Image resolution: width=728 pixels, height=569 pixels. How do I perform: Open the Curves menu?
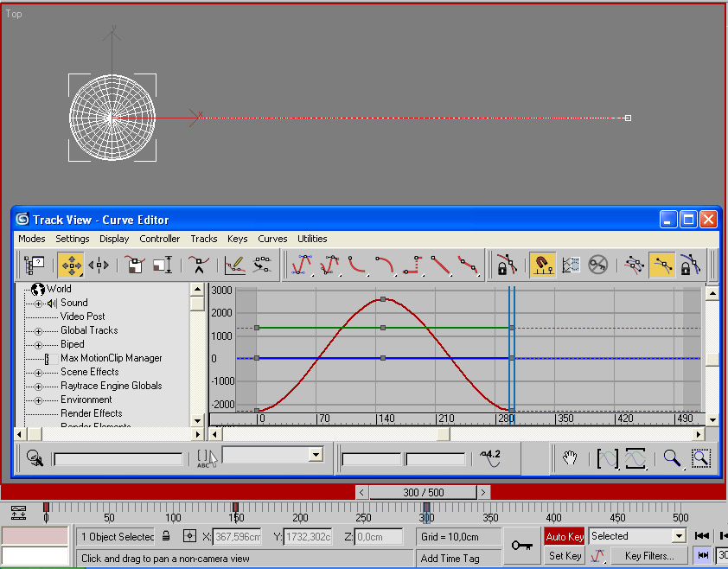click(272, 239)
